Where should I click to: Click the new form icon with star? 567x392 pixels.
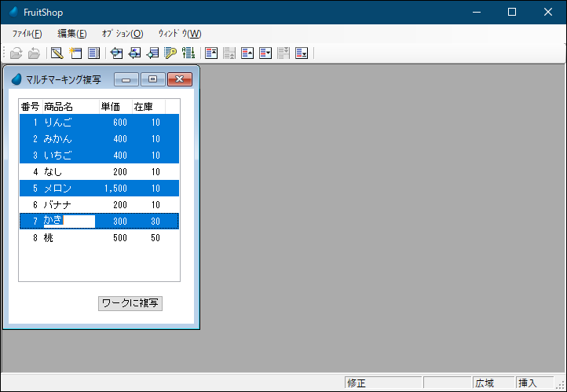(x=75, y=53)
